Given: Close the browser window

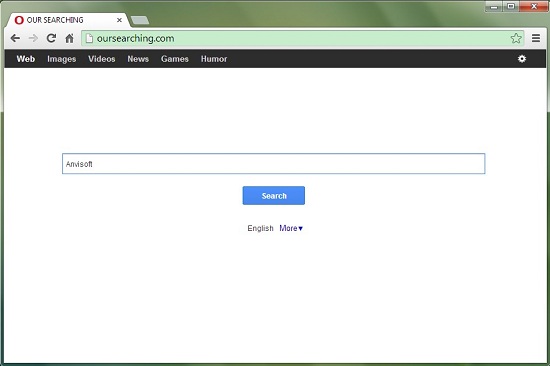Looking at the screenshot, I should pos(534,7).
